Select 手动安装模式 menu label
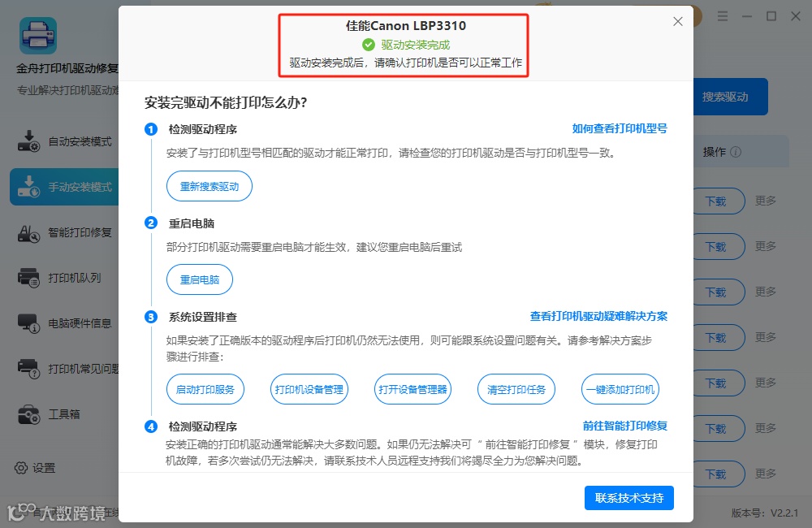 click(80, 187)
